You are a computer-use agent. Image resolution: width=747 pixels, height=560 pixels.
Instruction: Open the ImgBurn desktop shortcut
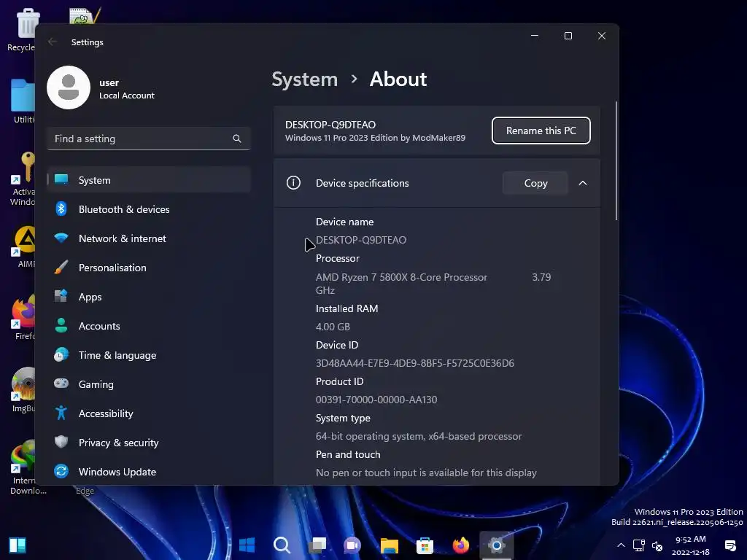tap(23, 389)
